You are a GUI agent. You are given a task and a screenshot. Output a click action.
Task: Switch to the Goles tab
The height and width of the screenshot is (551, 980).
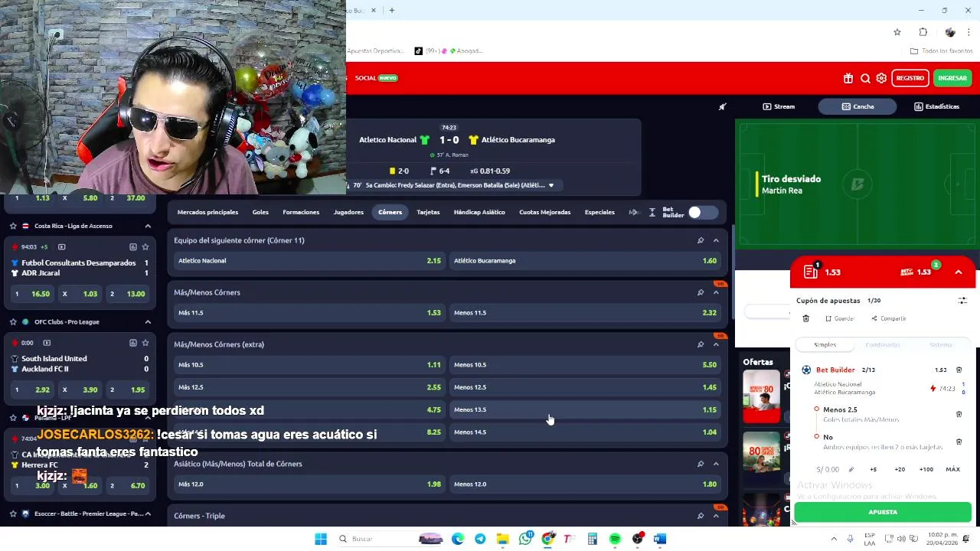260,212
